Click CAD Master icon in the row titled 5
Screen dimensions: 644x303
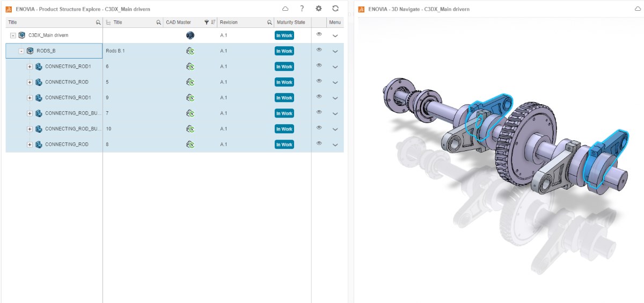(190, 82)
